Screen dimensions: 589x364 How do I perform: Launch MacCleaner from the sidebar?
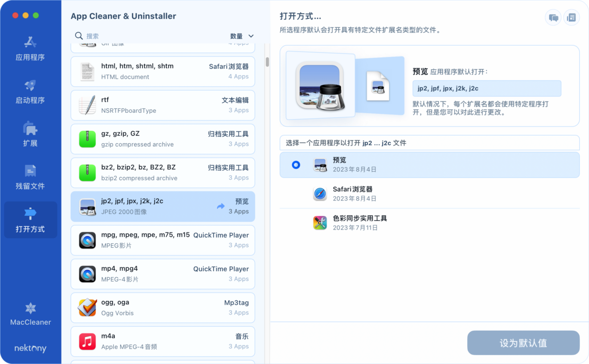click(30, 314)
